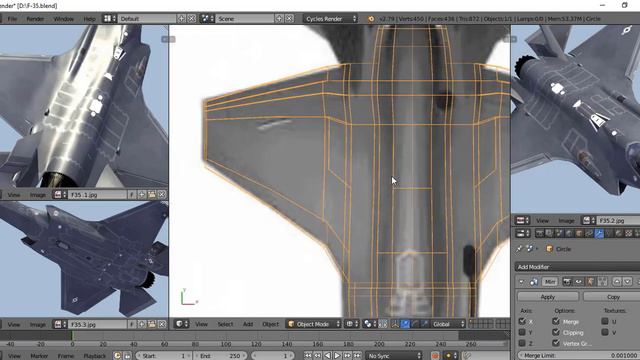
Task: Enable the scale manipulator
Action: [x=424, y=324]
